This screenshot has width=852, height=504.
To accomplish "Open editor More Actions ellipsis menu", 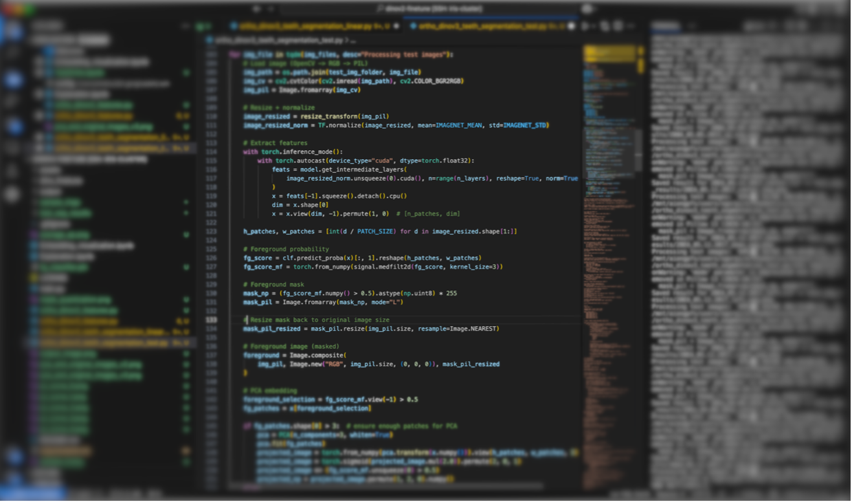I will pos(633,27).
